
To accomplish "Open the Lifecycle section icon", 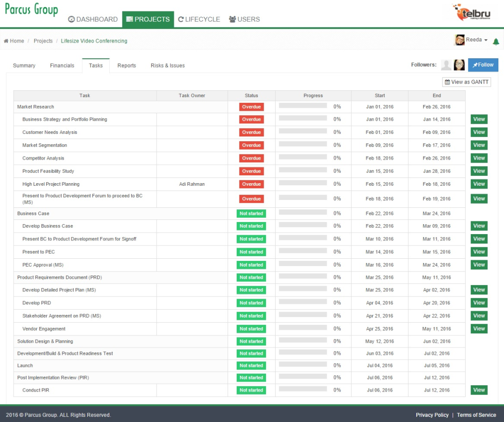I will pyautogui.click(x=181, y=19).
